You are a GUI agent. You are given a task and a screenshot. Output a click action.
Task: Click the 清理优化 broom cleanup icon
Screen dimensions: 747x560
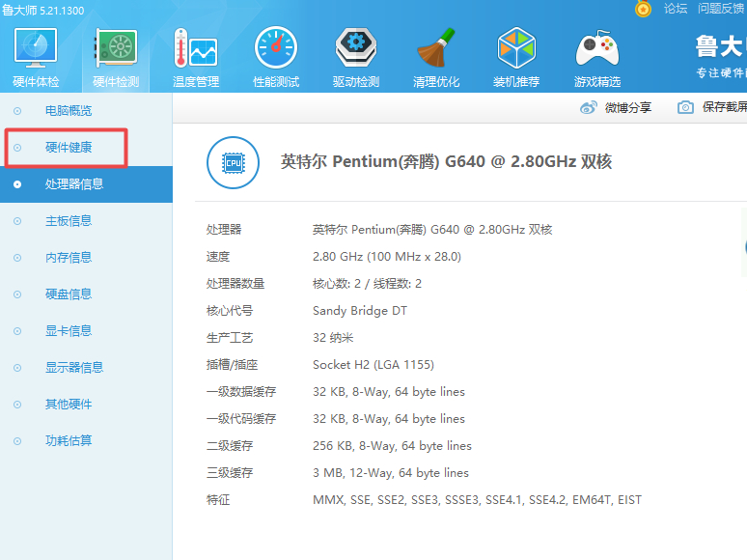[x=436, y=47]
